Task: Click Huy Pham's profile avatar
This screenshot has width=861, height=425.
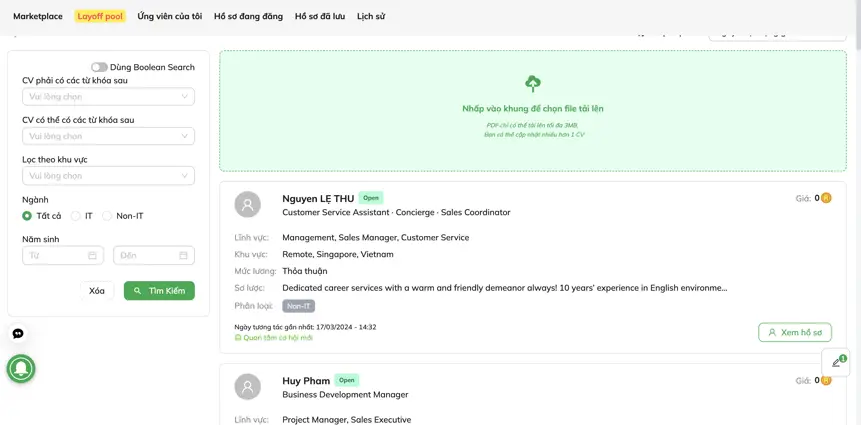Action: click(x=247, y=386)
